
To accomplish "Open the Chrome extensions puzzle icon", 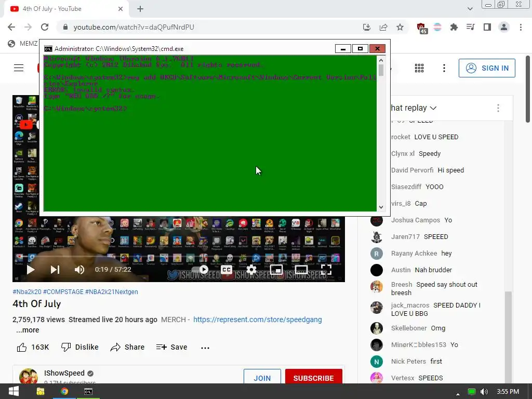I will 454,27.
